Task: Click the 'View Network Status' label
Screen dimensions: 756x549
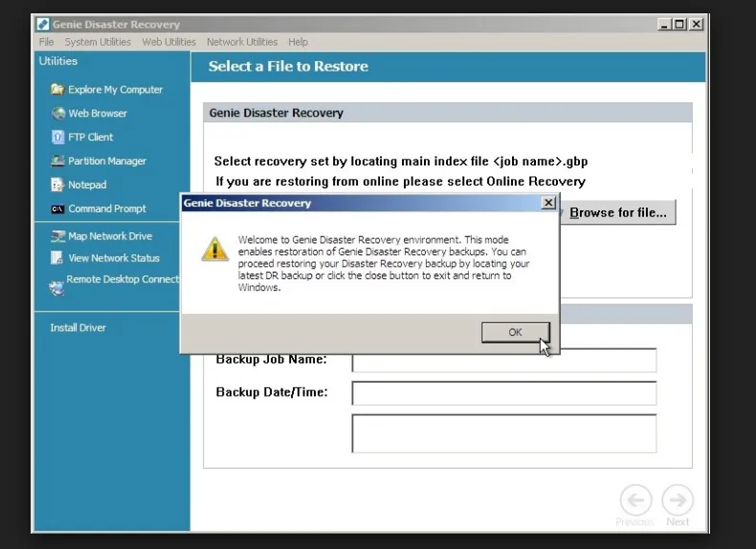Action: 114,258
